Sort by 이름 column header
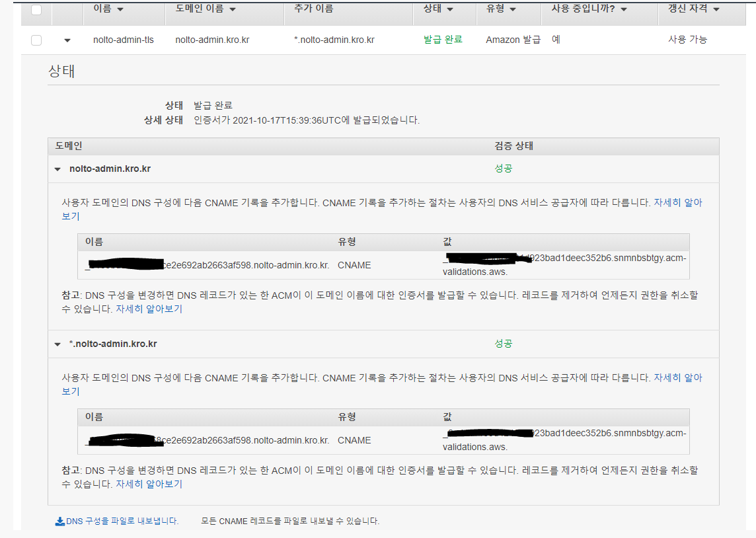 click(108, 9)
